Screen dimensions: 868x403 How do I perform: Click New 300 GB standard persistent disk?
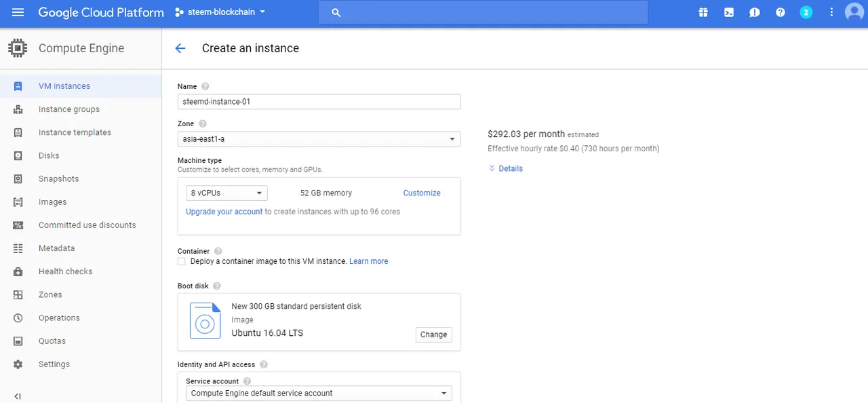296,307
